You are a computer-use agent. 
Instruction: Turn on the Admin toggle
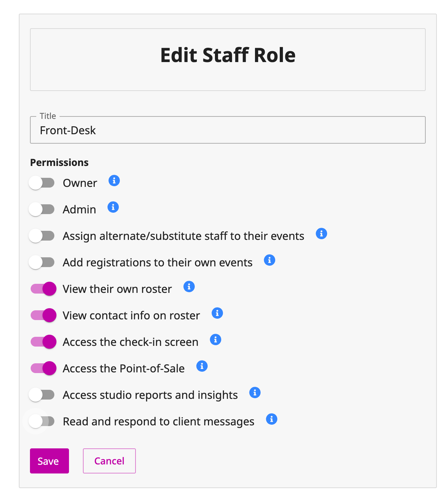pyautogui.click(x=42, y=209)
